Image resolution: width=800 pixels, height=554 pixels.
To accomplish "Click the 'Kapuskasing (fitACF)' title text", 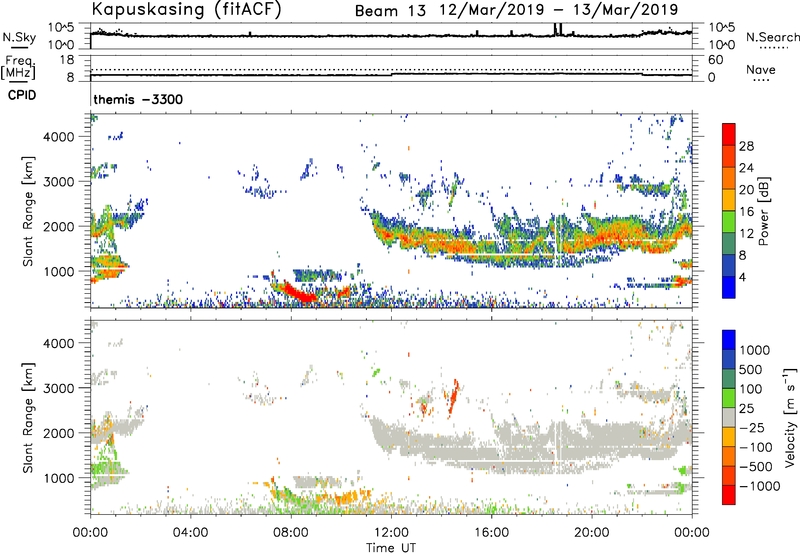I will click(186, 9).
